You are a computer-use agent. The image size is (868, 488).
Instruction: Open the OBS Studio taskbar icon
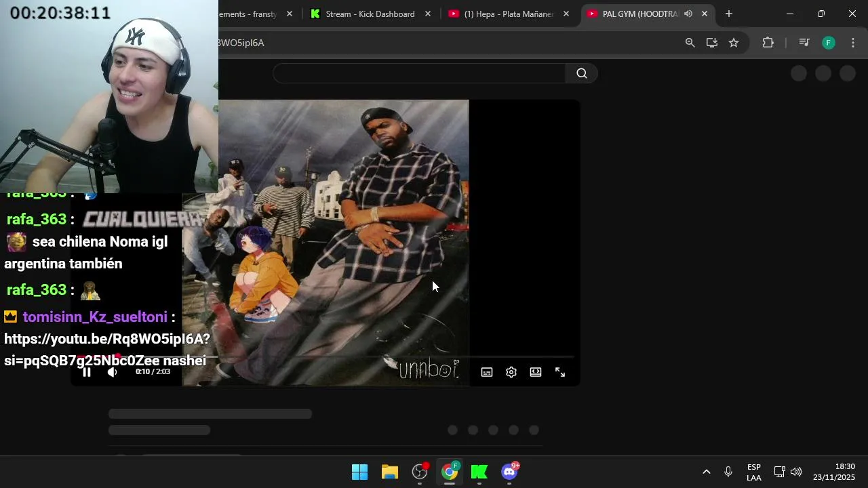tap(420, 472)
